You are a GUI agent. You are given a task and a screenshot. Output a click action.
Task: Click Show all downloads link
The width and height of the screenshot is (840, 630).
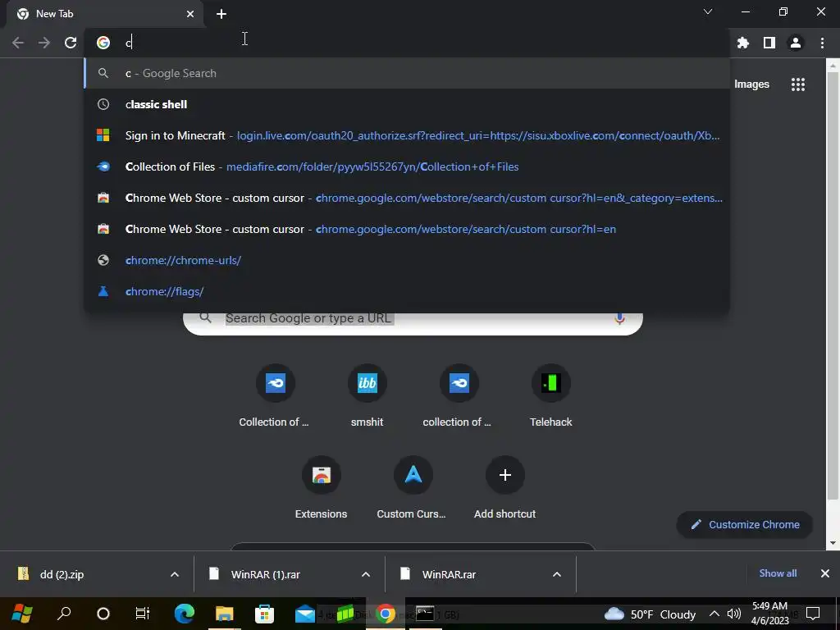(x=778, y=573)
